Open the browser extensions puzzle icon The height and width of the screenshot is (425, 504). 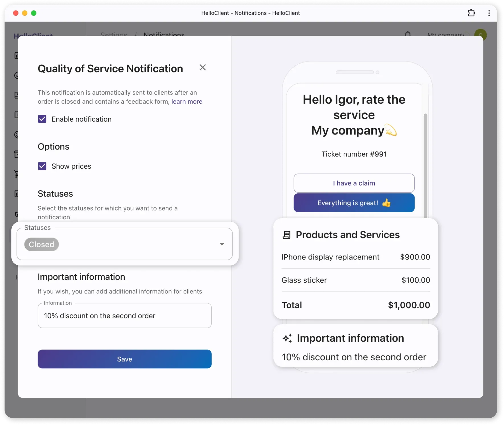click(x=471, y=13)
